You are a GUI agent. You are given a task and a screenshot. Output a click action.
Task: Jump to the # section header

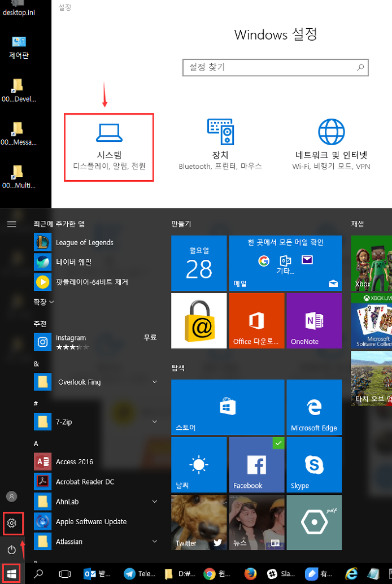point(36,403)
